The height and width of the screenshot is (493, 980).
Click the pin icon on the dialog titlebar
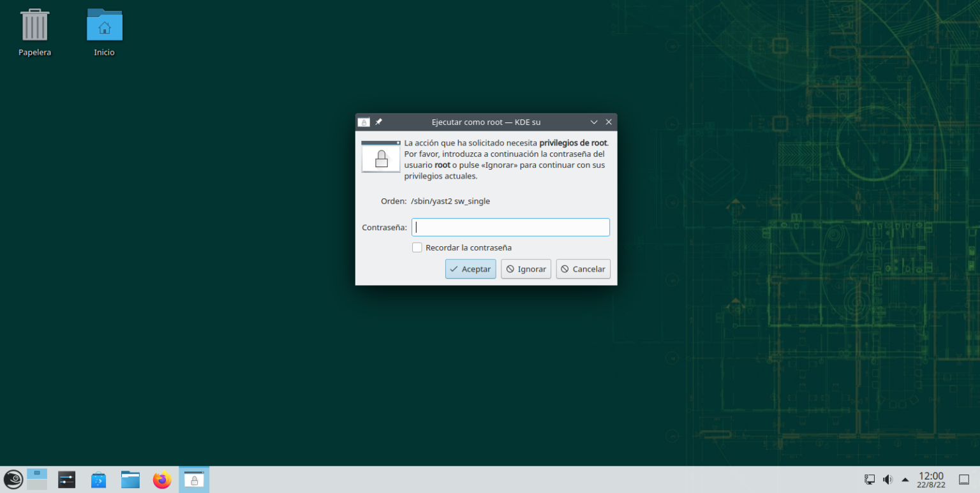pos(379,122)
